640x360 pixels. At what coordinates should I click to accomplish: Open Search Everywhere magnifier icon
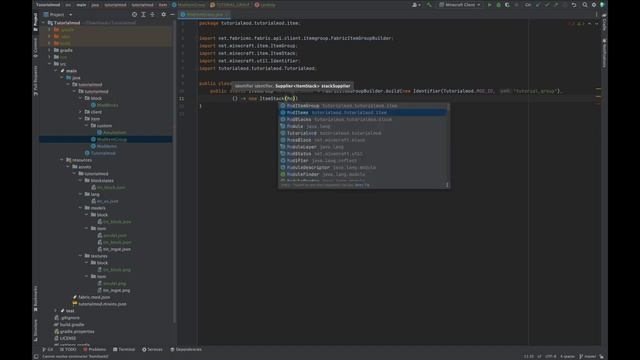585,5
